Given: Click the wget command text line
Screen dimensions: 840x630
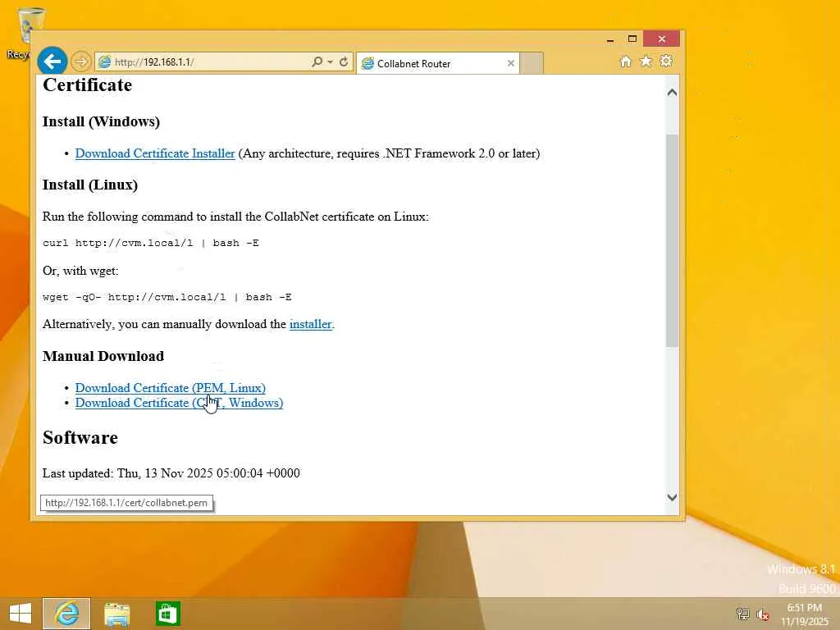Looking at the screenshot, I should coord(167,297).
